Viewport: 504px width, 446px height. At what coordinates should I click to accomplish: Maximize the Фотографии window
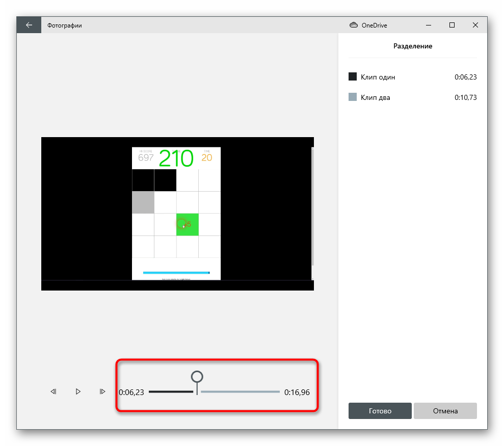point(452,25)
